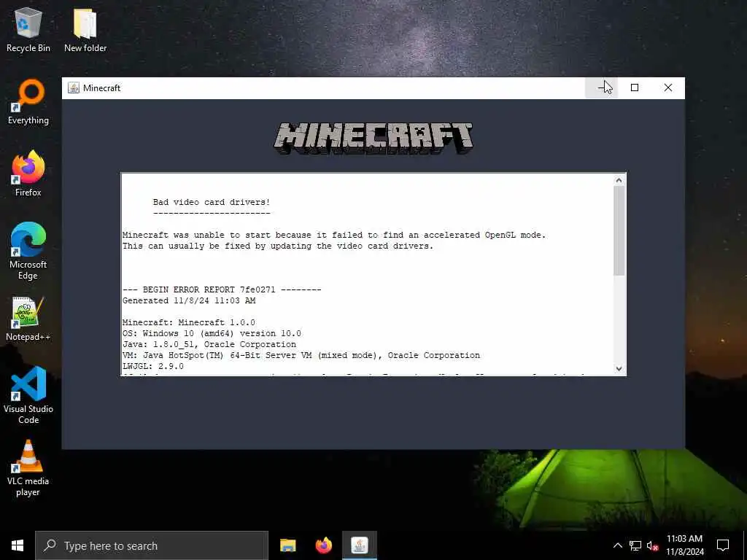Select the Everything search shortcut

point(28,102)
